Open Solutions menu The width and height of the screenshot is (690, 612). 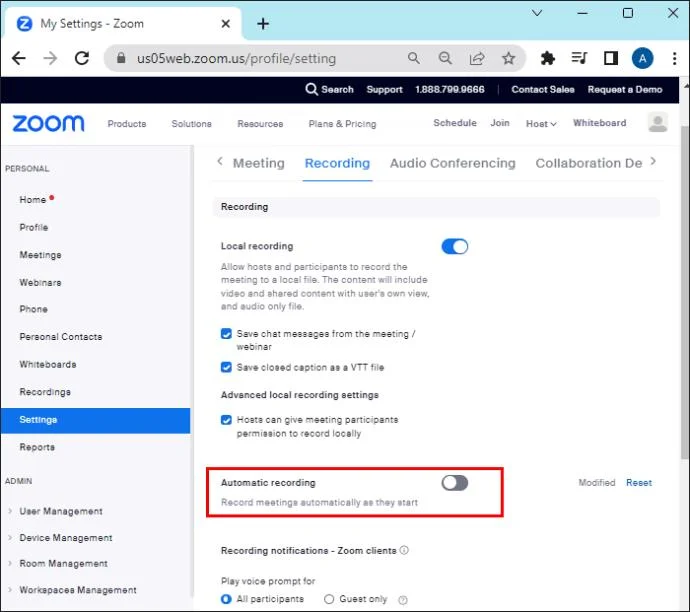coord(191,124)
